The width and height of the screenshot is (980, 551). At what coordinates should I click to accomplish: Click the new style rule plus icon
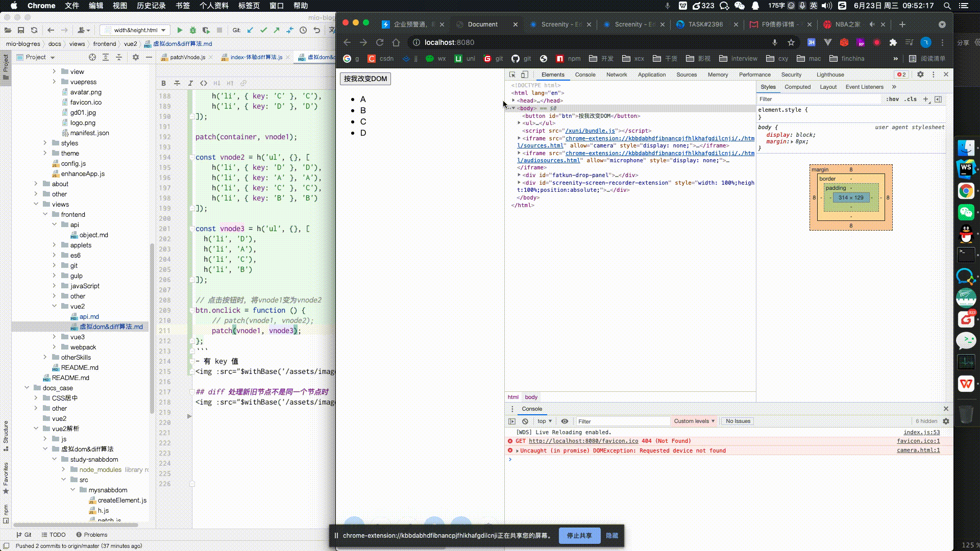926,99
